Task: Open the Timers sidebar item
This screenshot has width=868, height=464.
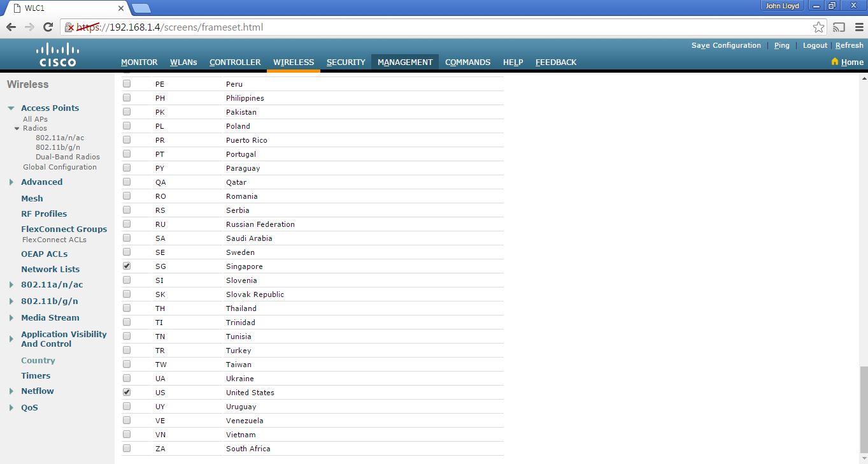Action: 36,375
